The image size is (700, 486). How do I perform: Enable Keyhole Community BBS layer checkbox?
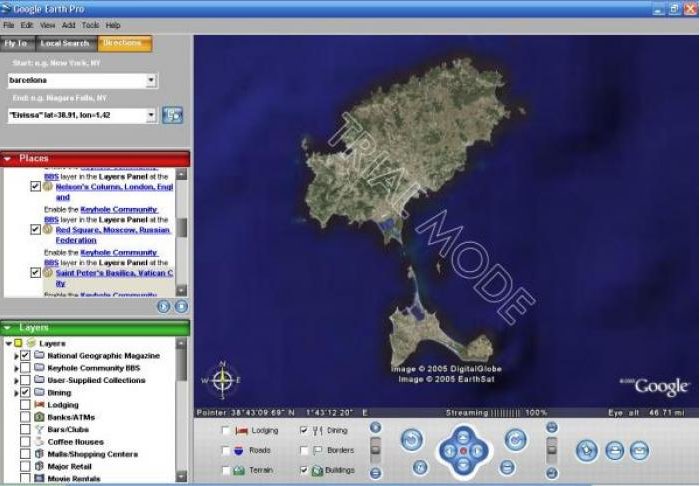tap(25, 368)
